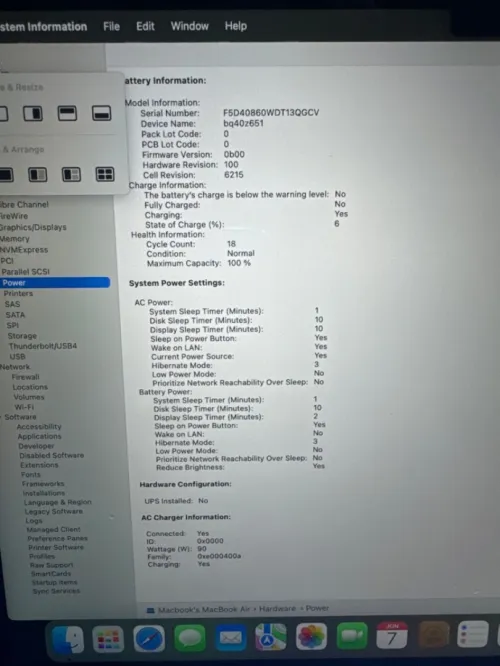
Task: Select Thunderbolt/USB4 in sidebar
Action: (43, 346)
